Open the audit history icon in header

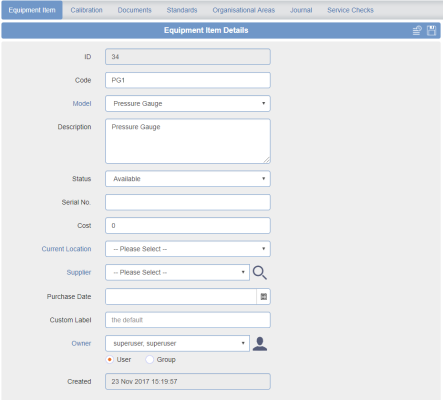[417, 30]
